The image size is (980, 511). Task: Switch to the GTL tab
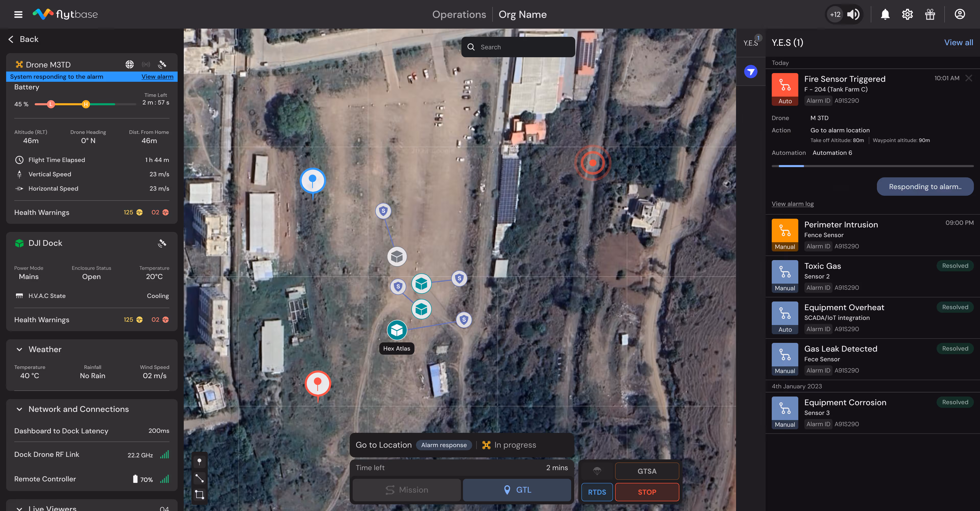(x=517, y=490)
